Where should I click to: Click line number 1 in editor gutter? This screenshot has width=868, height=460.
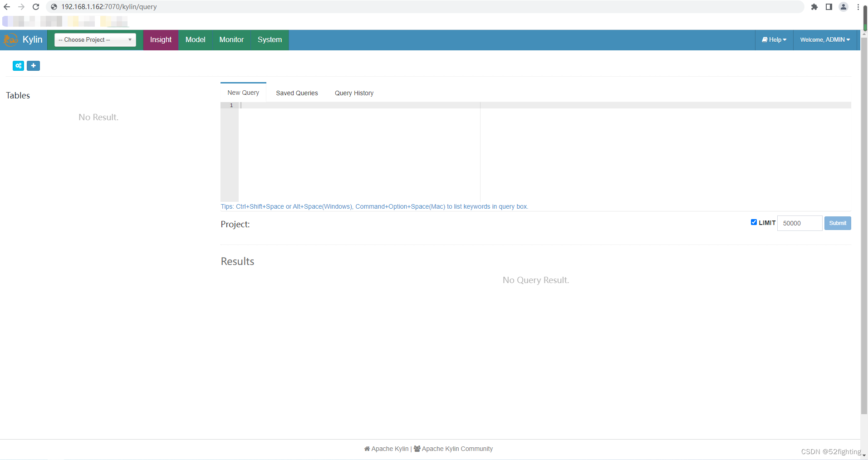231,105
